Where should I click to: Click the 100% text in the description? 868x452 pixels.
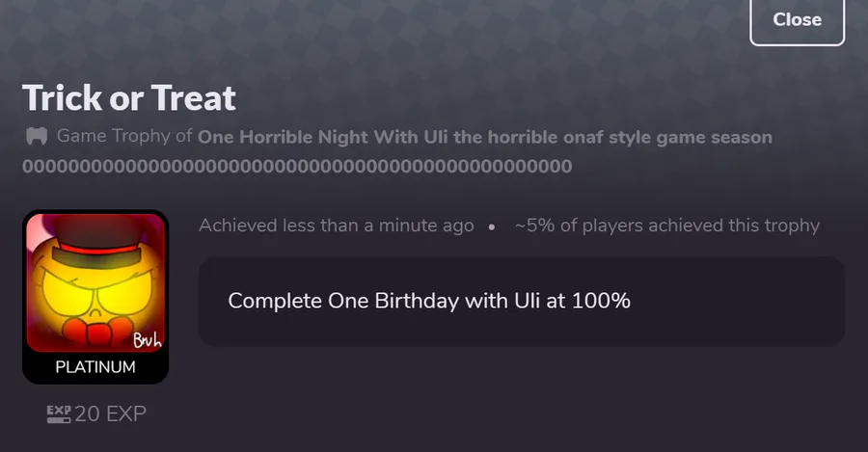(x=601, y=301)
